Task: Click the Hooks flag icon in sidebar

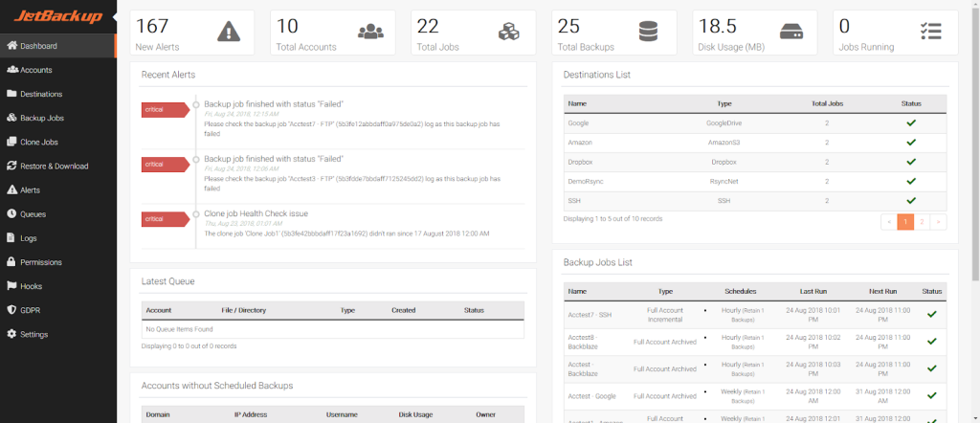Action: pyautogui.click(x=11, y=286)
